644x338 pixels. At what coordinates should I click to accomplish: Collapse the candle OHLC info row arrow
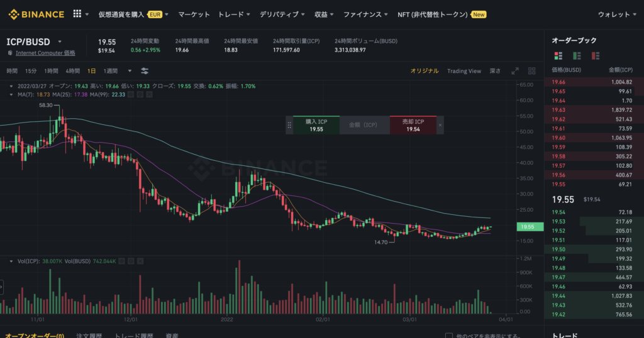[x=11, y=87]
